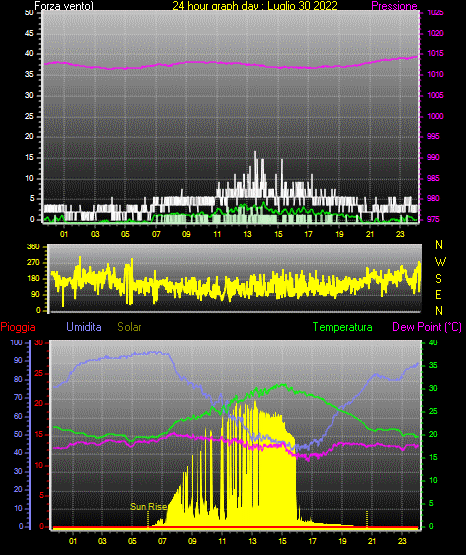Click the '24 hour graph day : Luglio 30 2022' title
Screen dimensions: 466x555
click(255, 5)
